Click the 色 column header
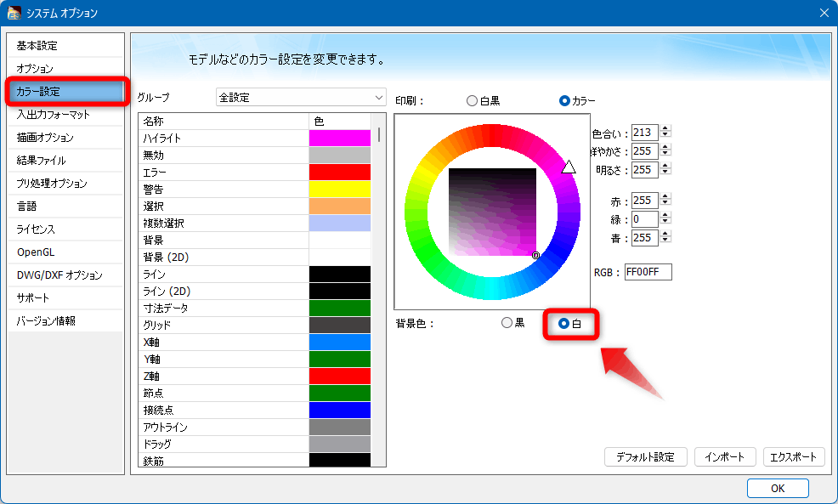The image size is (838, 504). (x=340, y=122)
